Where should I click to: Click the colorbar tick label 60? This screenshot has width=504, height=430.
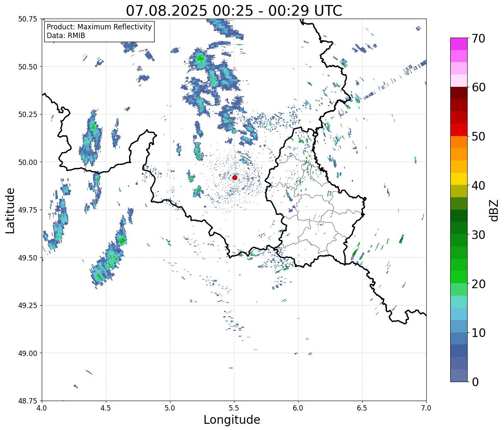pos(478,87)
